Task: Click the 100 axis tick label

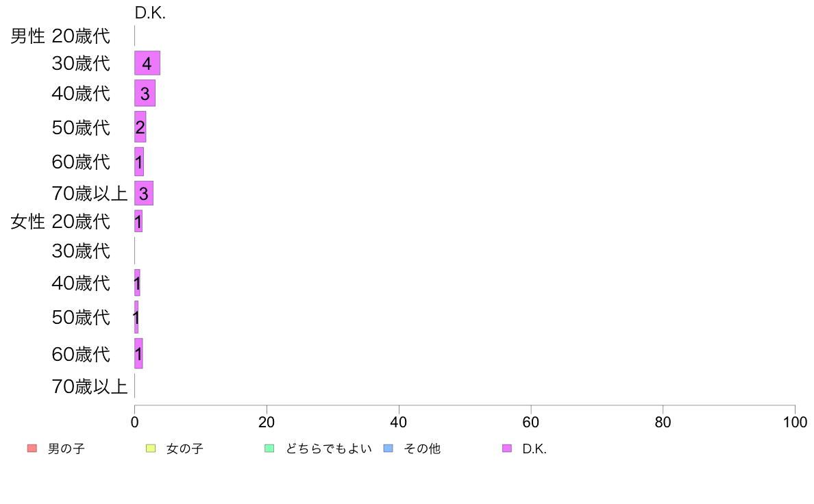Action: (795, 422)
